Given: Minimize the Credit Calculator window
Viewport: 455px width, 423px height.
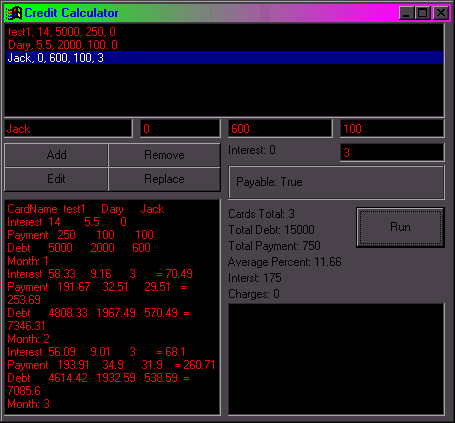Looking at the screenshot, I should [406, 13].
